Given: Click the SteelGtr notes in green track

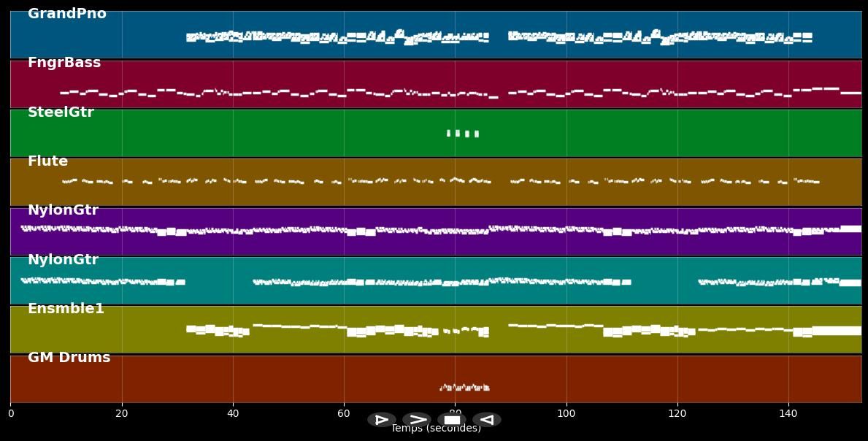Looking at the screenshot, I should pos(463,134).
